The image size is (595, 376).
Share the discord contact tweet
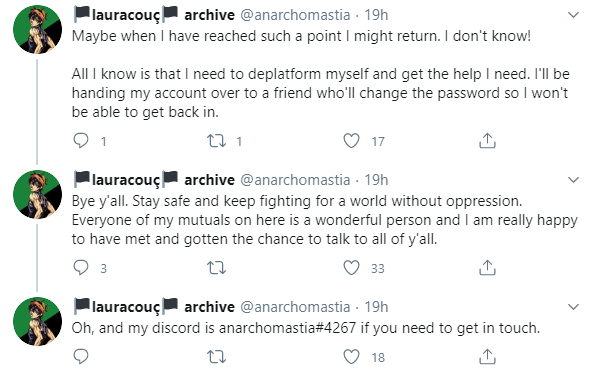click(x=487, y=356)
